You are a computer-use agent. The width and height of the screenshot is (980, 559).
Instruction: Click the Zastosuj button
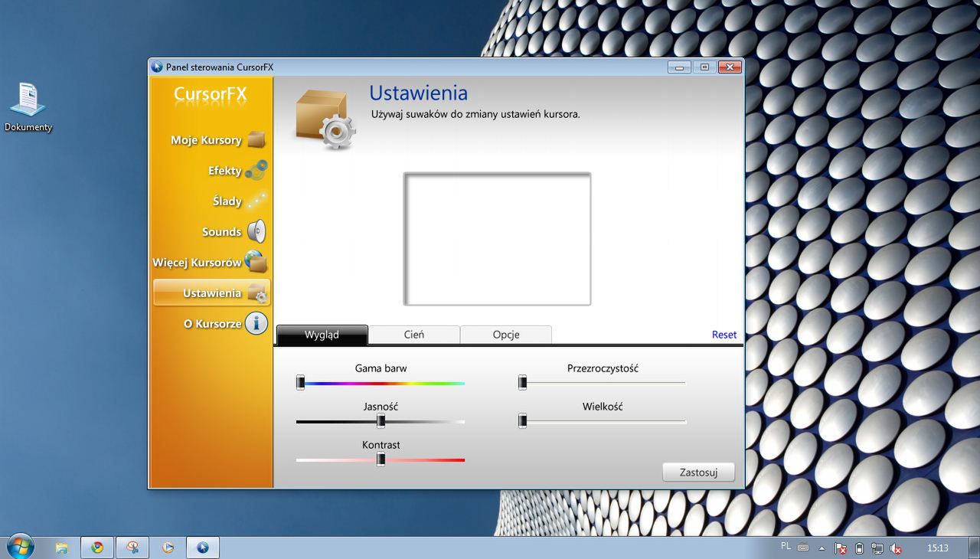tap(698, 472)
